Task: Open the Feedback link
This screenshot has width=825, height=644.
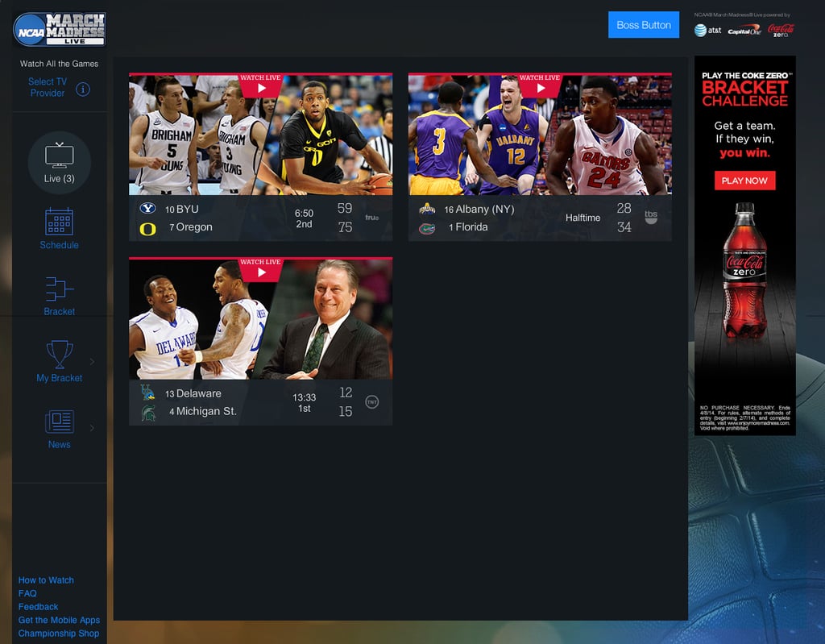Action: click(38, 607)
